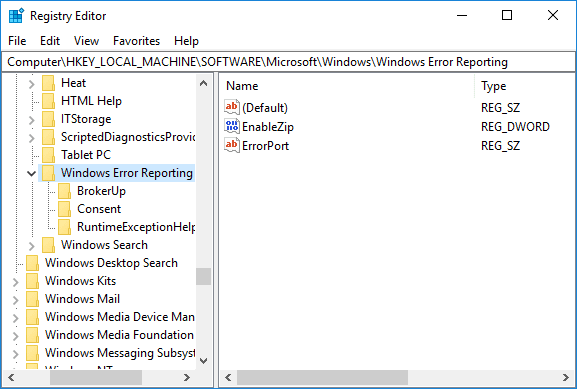The image size is (577, 389).
Task: Click the Windows Desktop Search folder icon
Action: coord(32,263)
